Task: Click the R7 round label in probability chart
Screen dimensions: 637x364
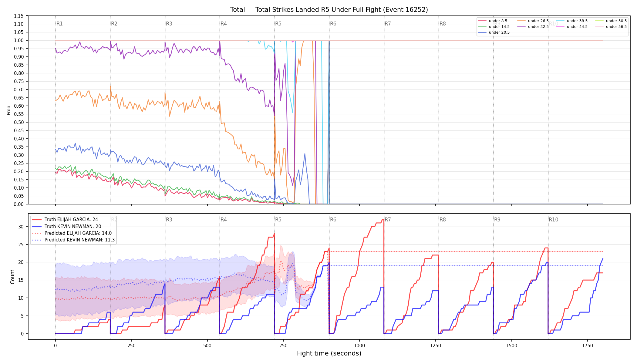Action: pos(388,24)
